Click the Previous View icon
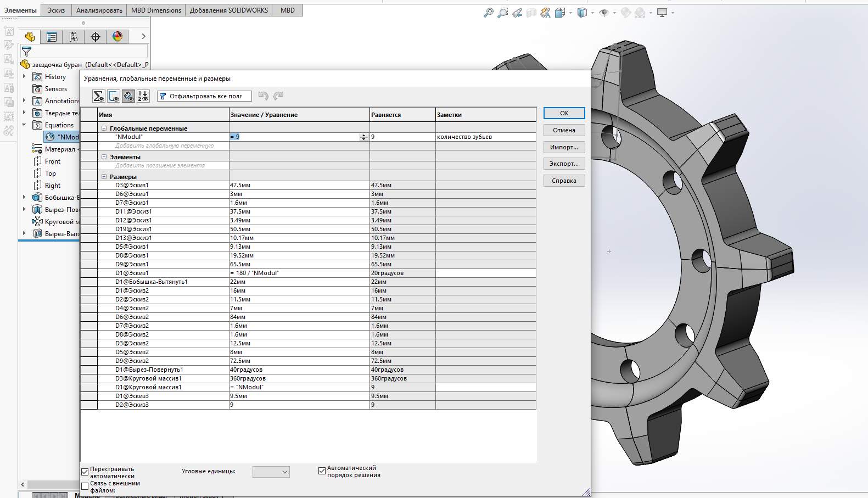868x498 pixels. 517,13
